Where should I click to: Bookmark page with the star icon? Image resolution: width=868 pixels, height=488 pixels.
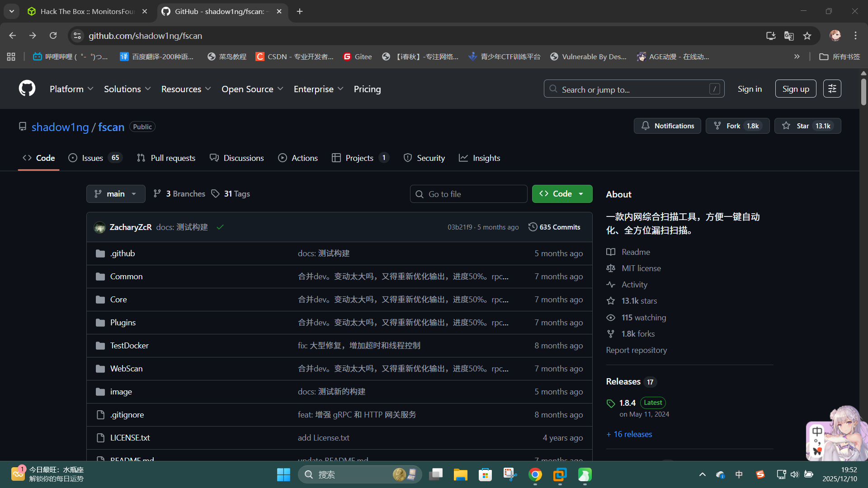pyautogui.click(x=807, y=36)
